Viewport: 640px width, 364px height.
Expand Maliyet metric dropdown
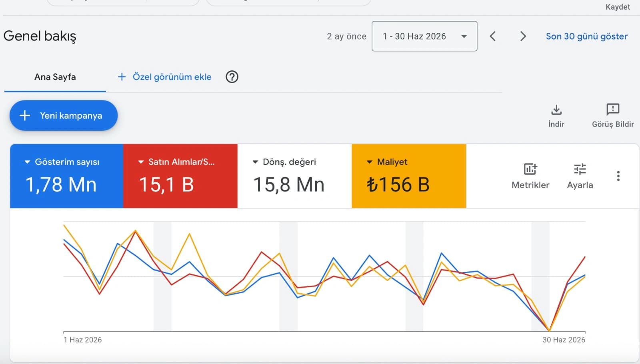pos(370,162)
